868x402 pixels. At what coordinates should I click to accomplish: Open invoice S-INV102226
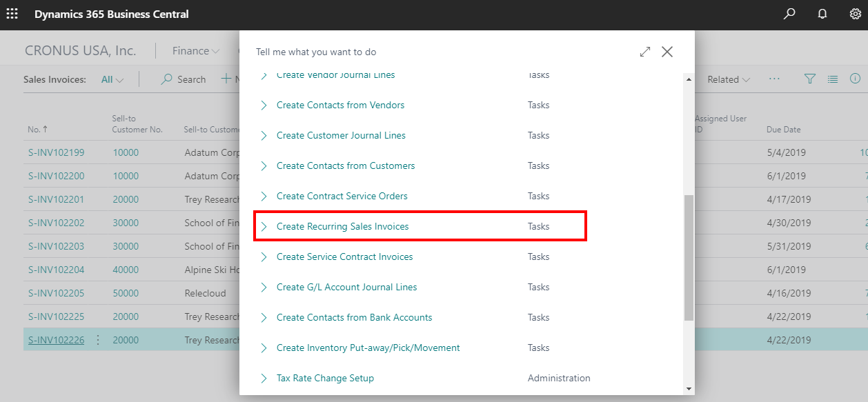pos(56,340)
